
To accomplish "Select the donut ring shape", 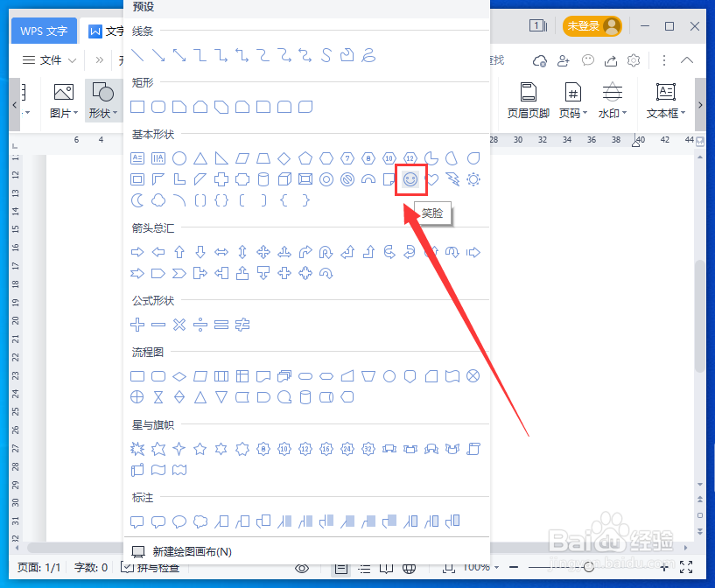I will pos(326,179).
